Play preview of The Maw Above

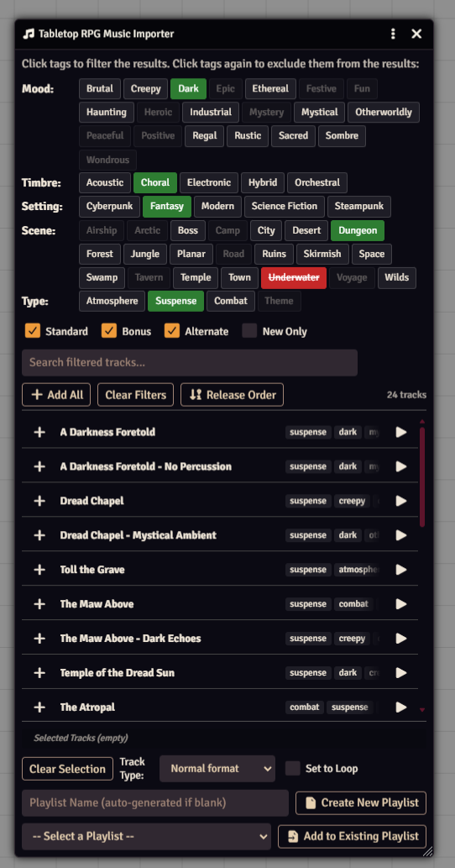pyautogui.click(x=401, y=603)
